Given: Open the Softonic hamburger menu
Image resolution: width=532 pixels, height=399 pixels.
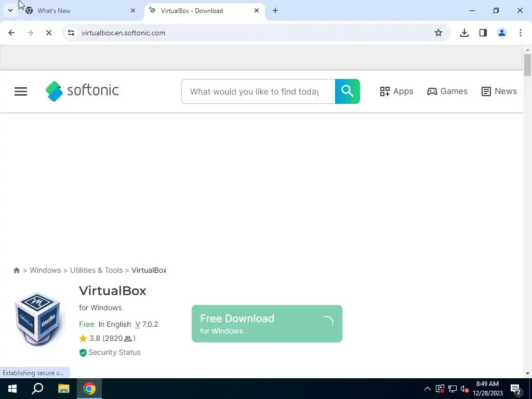Looking at the screenshot, I should click(21, 91).
